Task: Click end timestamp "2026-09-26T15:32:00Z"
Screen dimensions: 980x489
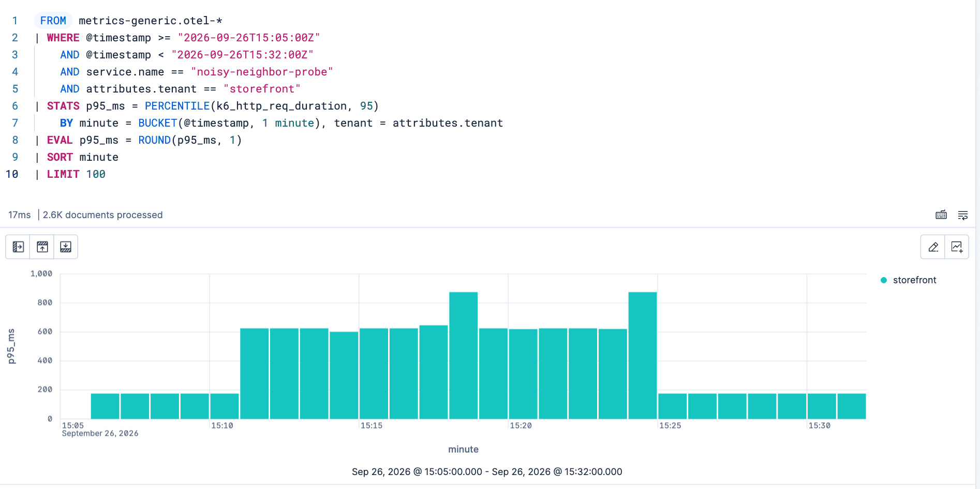Action: pos(242,55)
